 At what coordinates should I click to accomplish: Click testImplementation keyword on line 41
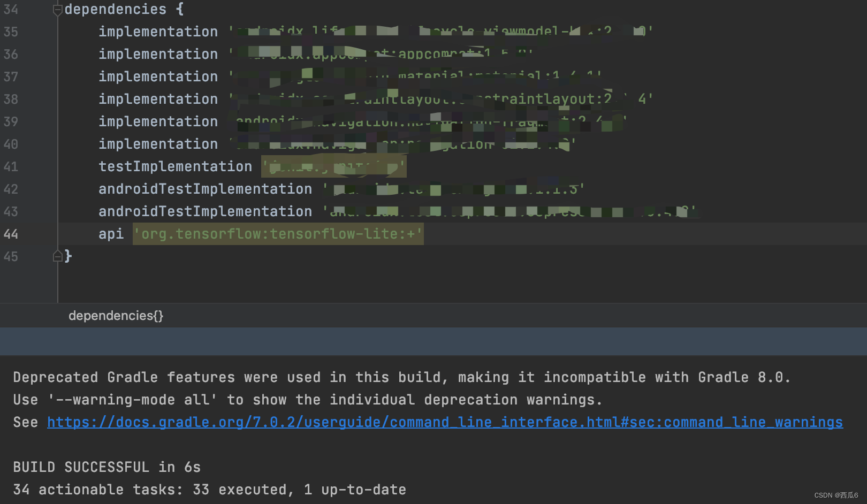point(175,166)
